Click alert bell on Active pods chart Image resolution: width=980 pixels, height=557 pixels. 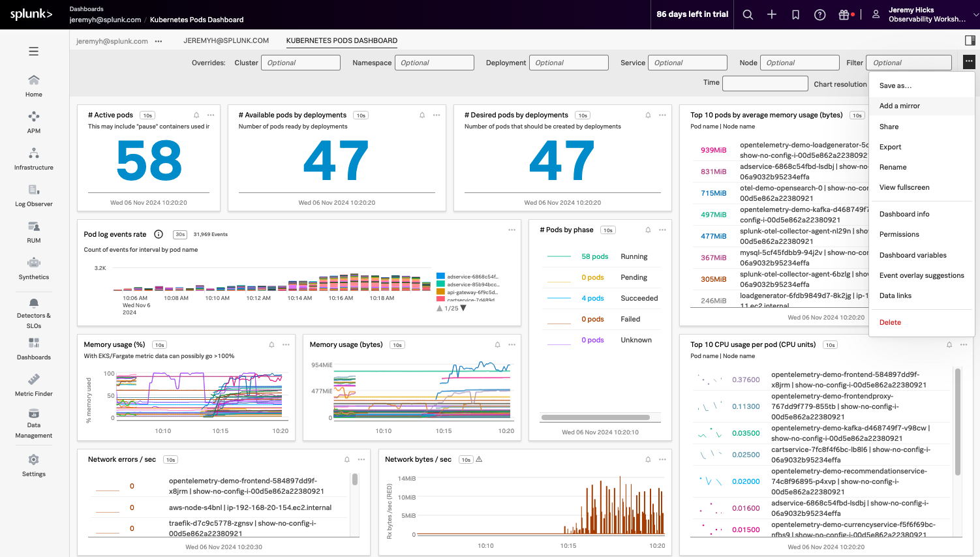click(x=196, y=115)
